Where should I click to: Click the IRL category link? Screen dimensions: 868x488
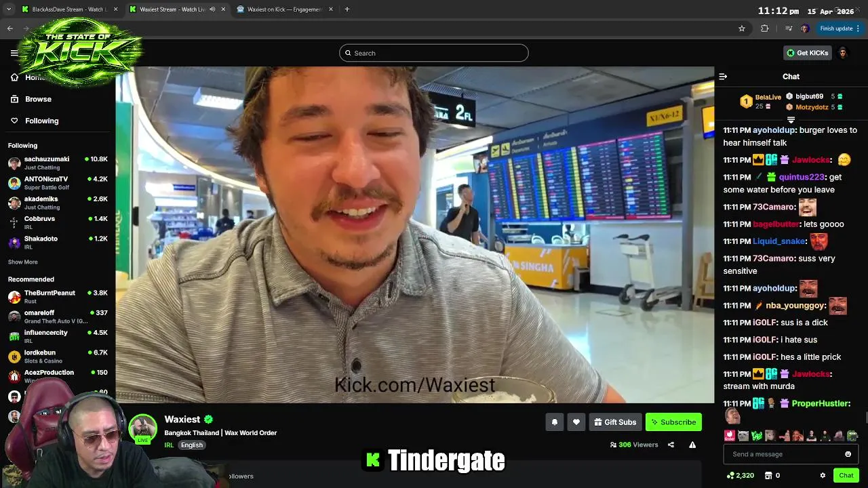point(169,445)
